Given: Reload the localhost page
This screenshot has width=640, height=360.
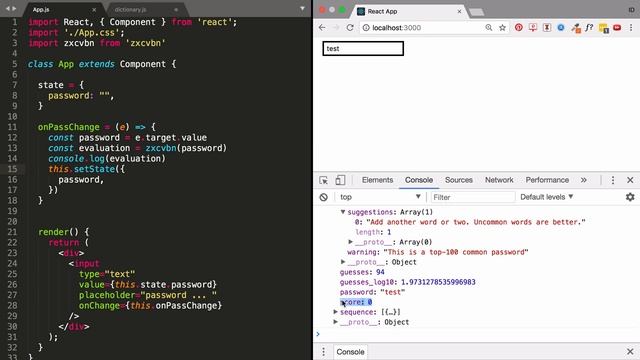Looking at the screenshot, I should [350, 27].
